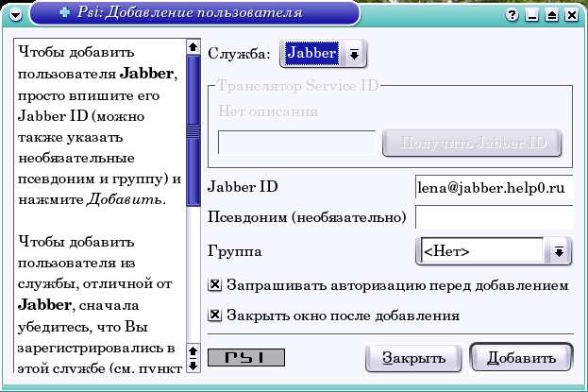Click the Транслятор Service ID text field

296,143
